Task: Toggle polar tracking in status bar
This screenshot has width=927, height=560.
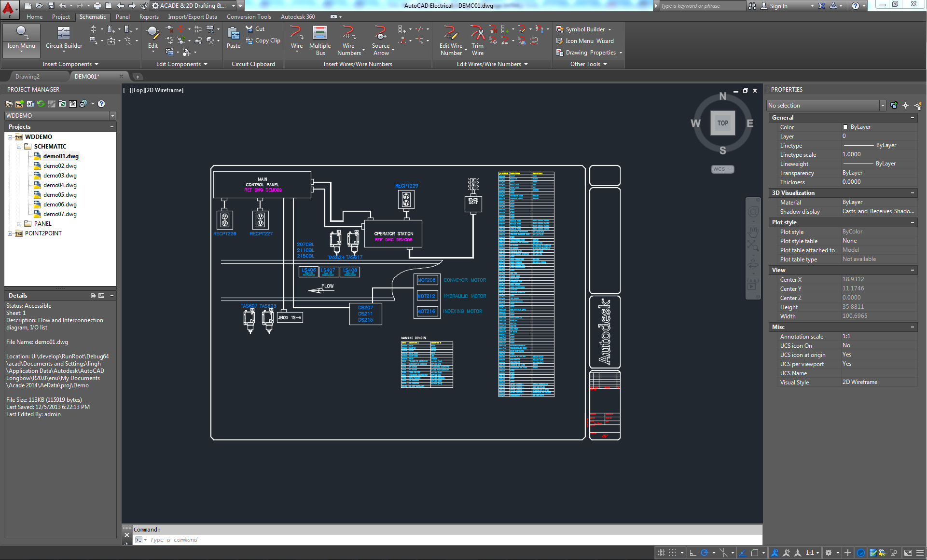Action: click(x=705, y=553)
